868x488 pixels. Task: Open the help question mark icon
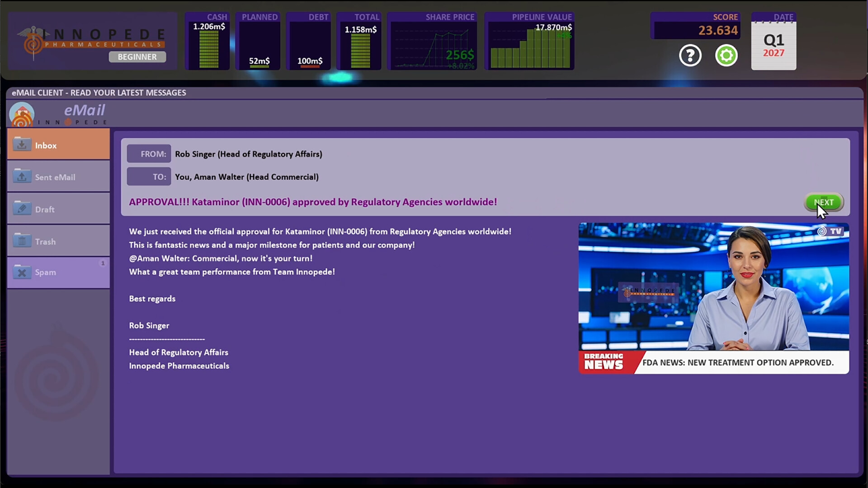pos(690,55)
